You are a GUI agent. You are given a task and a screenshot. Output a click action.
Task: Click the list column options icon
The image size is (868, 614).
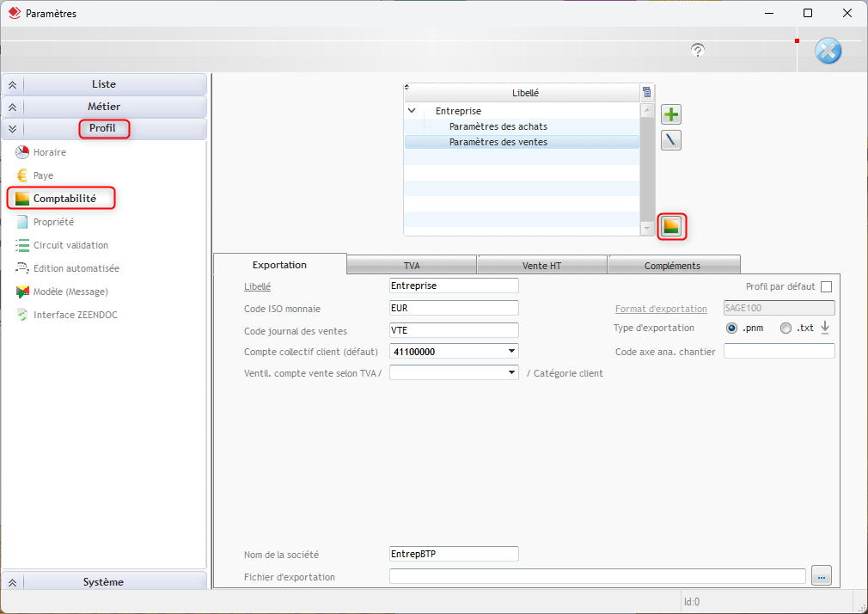coord(647,93)
